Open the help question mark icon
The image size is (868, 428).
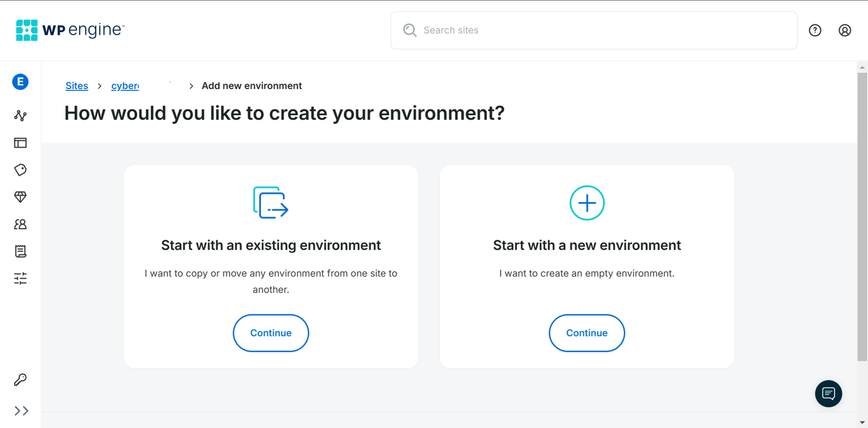815,30
